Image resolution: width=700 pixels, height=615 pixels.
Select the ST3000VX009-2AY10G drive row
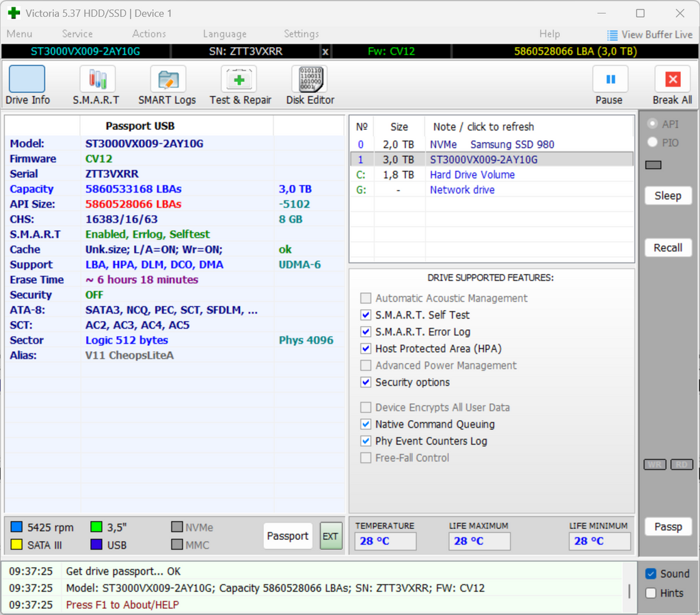pyautogui.click(x=492, y=160)
